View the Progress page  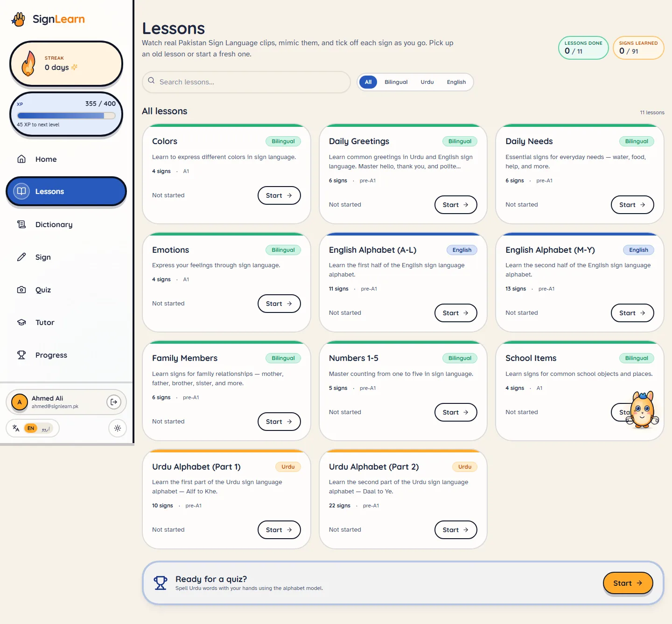(66, 355)
